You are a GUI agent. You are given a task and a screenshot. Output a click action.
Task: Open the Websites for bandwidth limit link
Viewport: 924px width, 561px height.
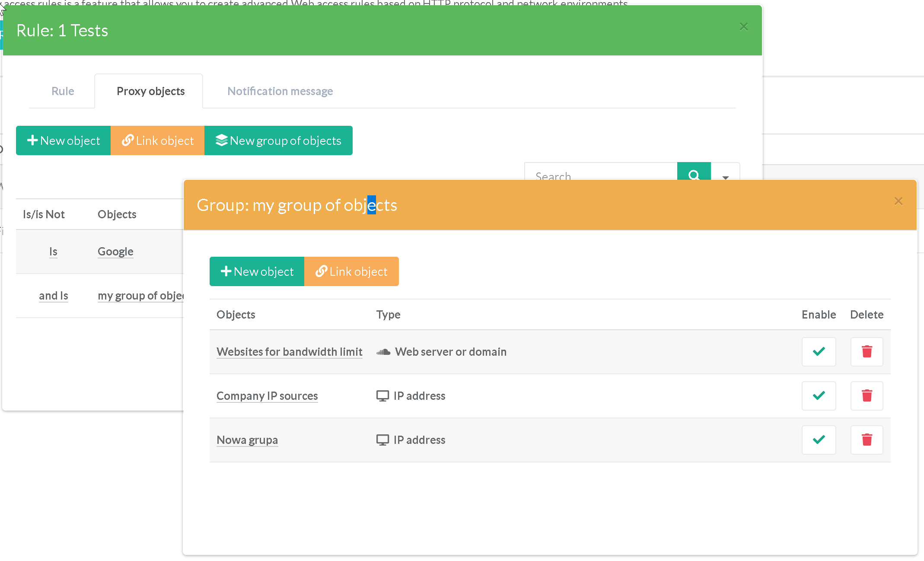point(289,352)
